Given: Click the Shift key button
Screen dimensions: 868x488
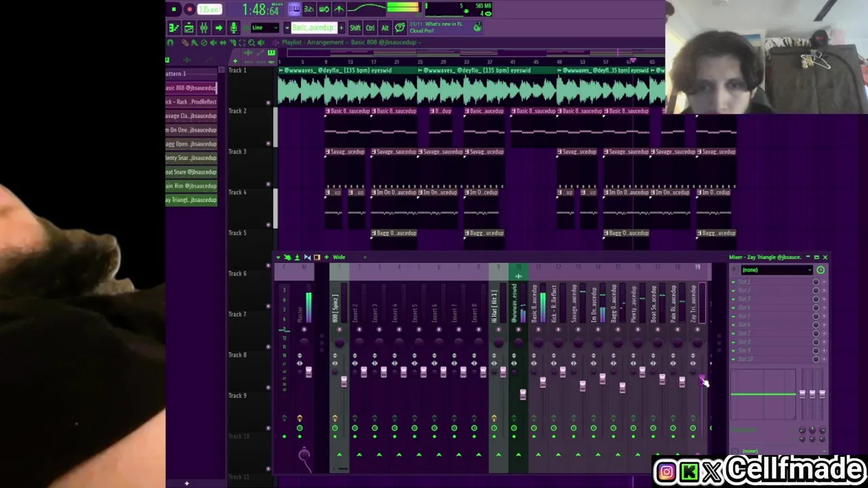Looking at the screenshot, I should pyautogui.click(x=355, y=28).
